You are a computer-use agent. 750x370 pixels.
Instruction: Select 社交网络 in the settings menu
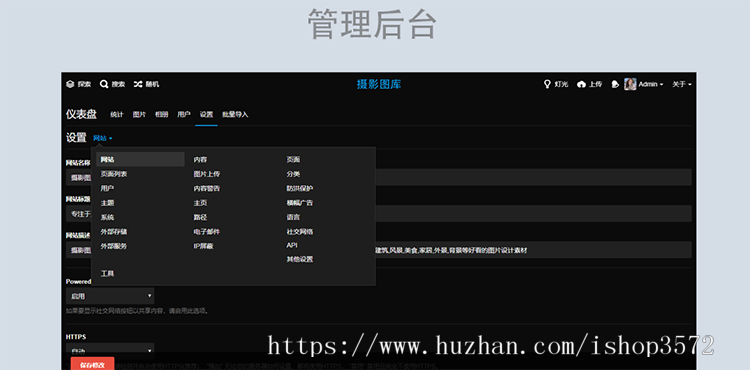[x=300, y=232]
